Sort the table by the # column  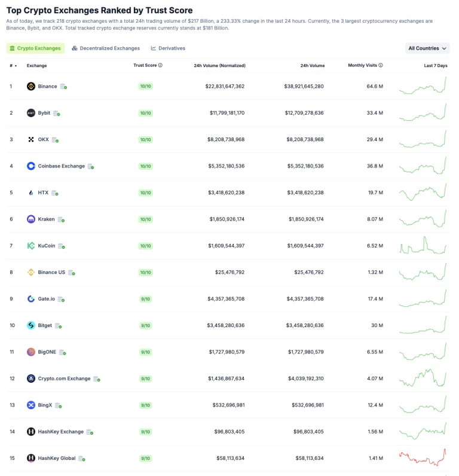pyautogui.click(x=11, y=66)
